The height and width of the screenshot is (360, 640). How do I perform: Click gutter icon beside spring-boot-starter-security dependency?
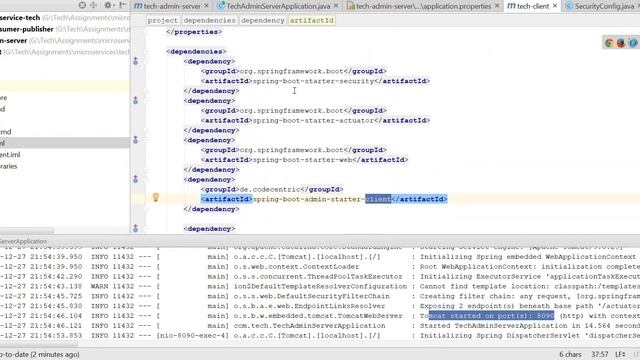[136, 61]
